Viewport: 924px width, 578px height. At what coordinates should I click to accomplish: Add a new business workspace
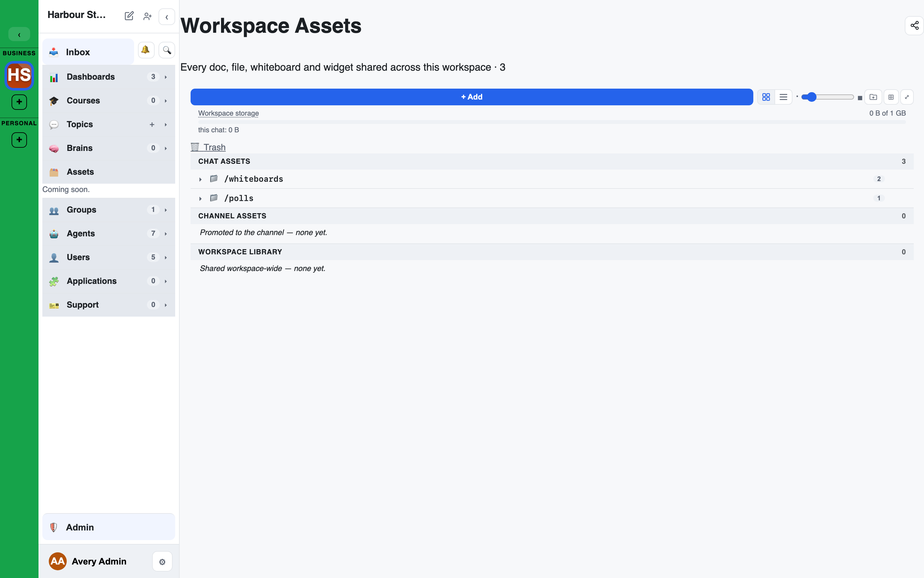tap(19, 102)
